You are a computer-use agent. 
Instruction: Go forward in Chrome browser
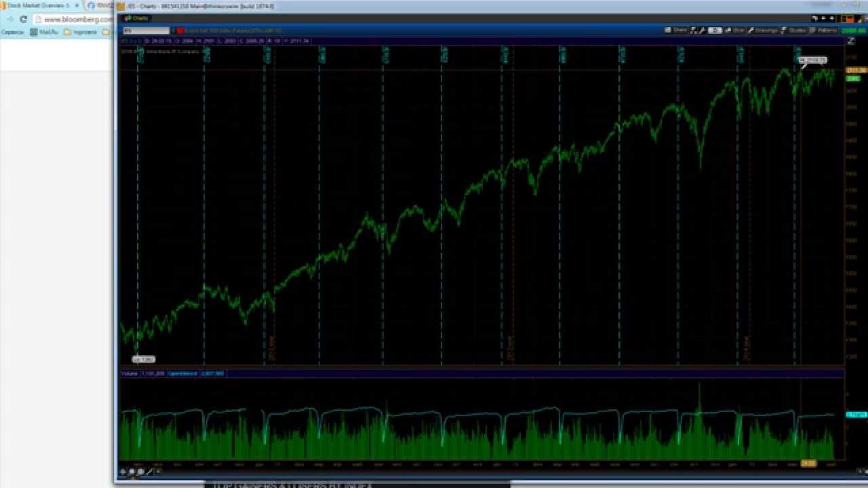coord(9,19)
